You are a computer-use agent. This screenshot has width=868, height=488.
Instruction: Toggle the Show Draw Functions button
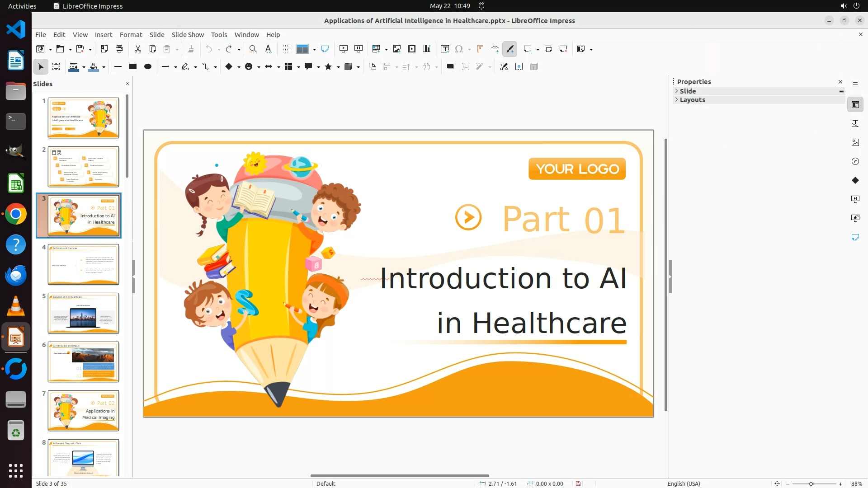point(510,49)
